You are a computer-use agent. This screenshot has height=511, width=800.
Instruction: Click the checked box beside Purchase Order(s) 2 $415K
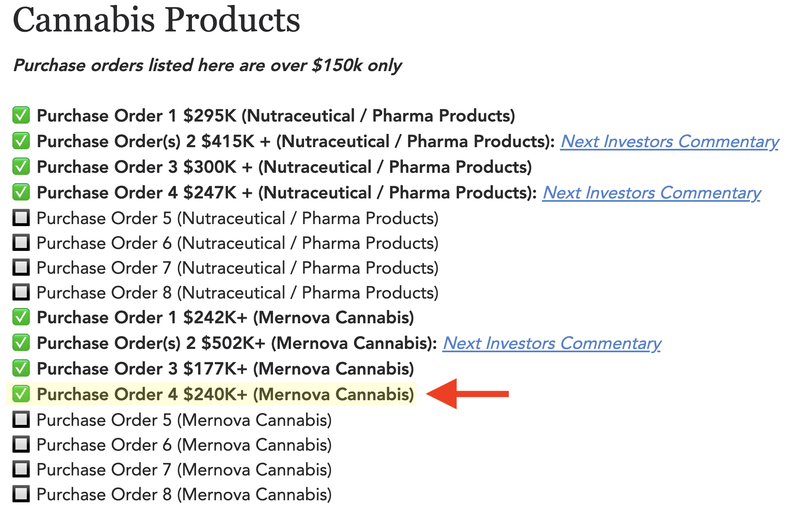tap(21, 141)
